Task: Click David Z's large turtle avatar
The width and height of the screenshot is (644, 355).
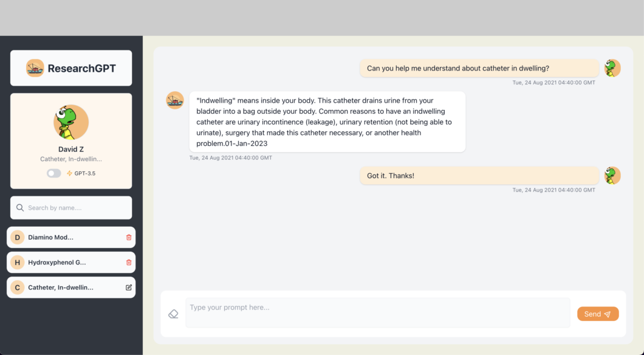Action: pos(71,122)
